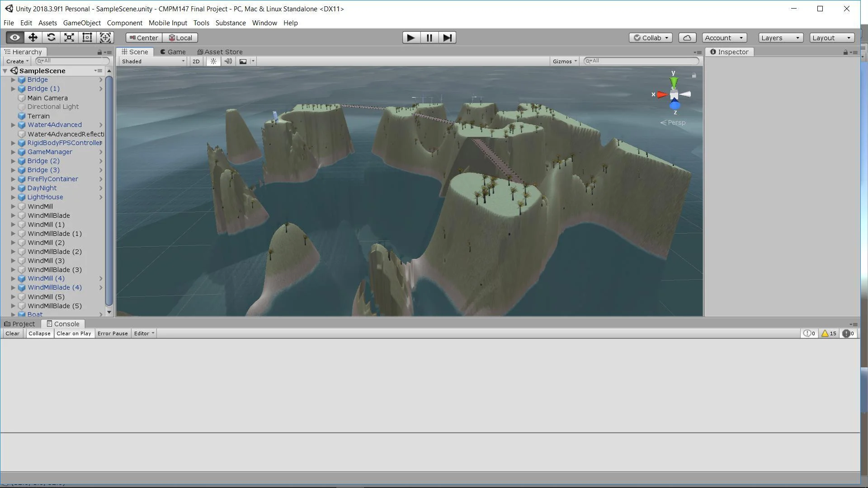Click the Pause button
The height and width of the screenshot is (488, 868).
429,38
